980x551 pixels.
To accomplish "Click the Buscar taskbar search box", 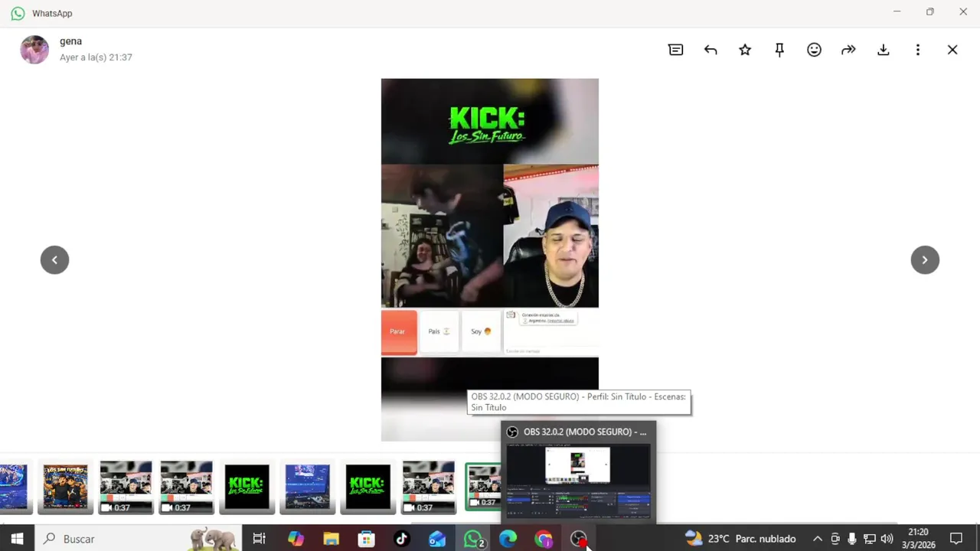I will (138, 539).
